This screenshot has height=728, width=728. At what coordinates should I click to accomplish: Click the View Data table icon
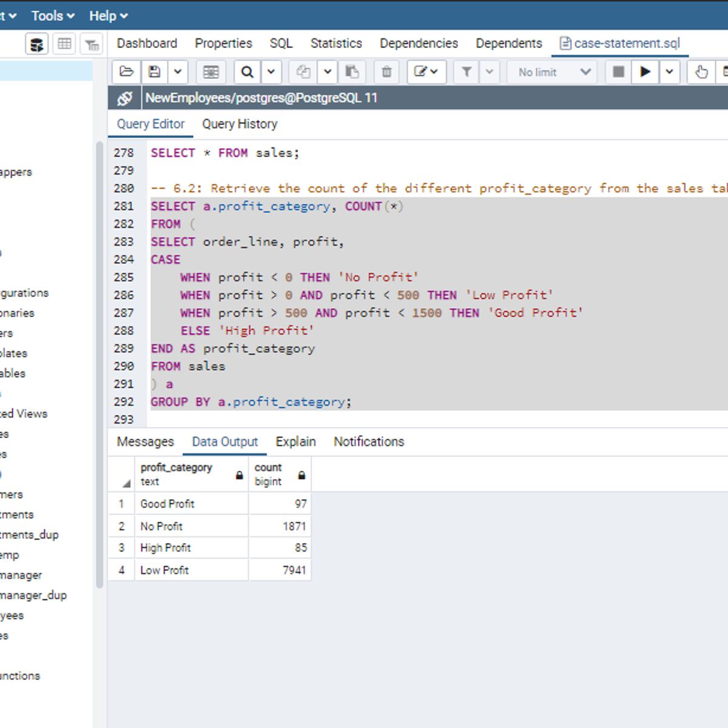tap(64, 44)
